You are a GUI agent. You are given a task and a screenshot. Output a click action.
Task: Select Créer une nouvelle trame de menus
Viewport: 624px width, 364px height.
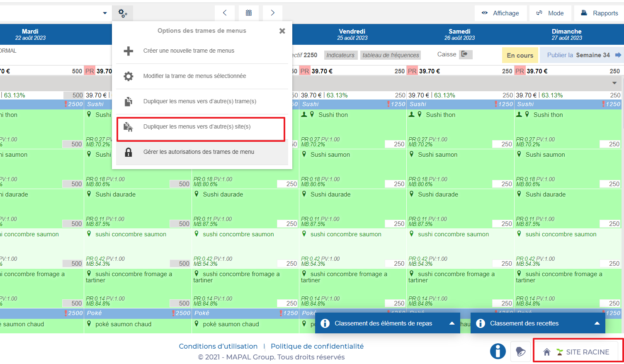coord(202,51)
